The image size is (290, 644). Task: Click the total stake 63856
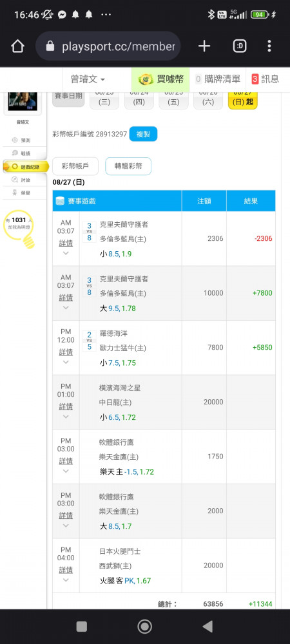coord(213,604)
